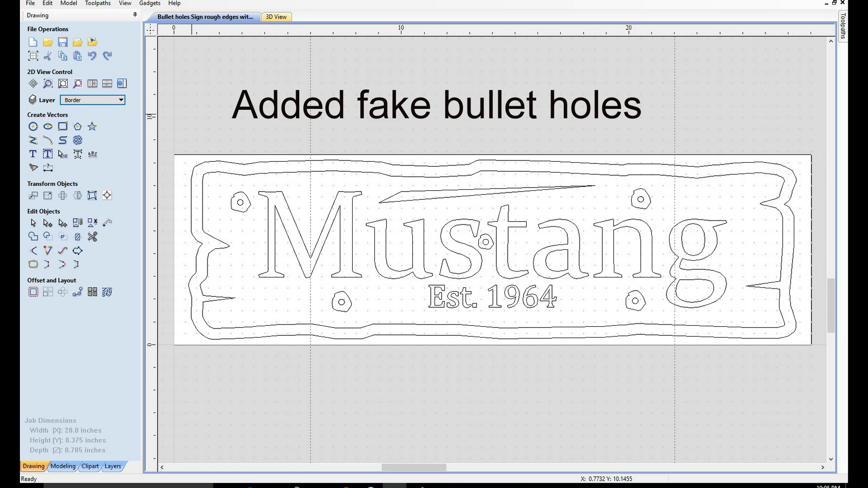Toggle the Drawing panel pin icon
Image resolution: width=868 pixels, height=488 pixels.
point(135,15)
